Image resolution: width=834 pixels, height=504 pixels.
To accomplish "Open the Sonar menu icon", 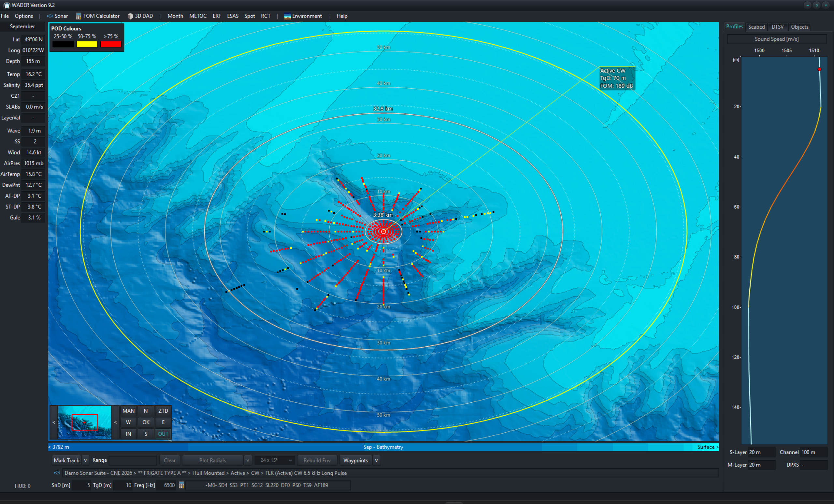I will coord(50,16).
